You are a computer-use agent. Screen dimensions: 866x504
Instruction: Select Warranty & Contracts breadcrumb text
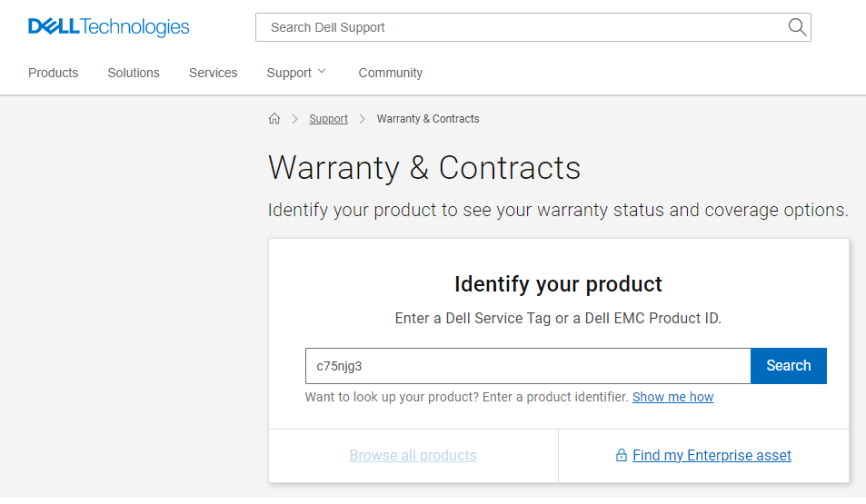(428, 119)
